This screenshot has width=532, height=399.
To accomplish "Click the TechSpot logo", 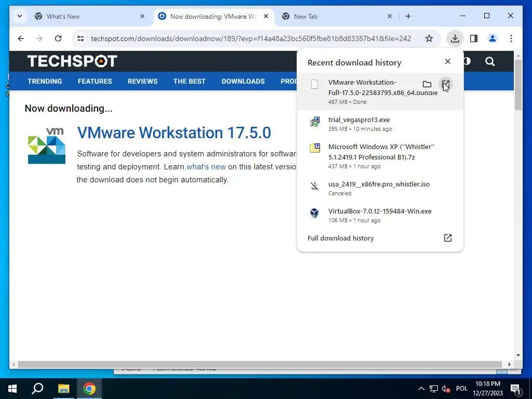I will 72,61.
